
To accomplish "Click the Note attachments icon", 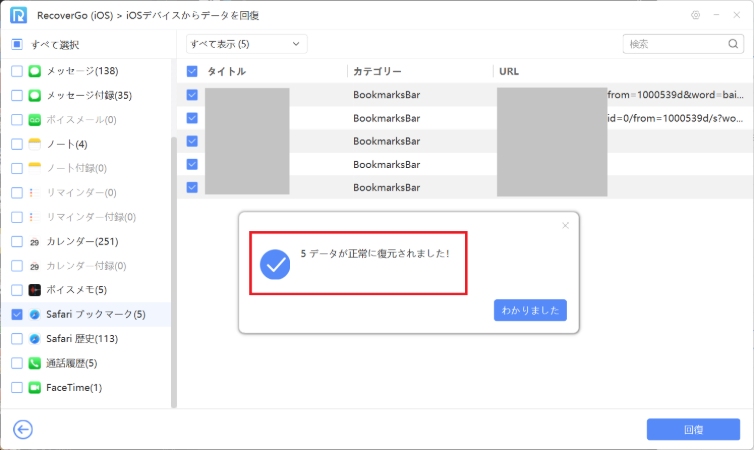I will [35, 168].
